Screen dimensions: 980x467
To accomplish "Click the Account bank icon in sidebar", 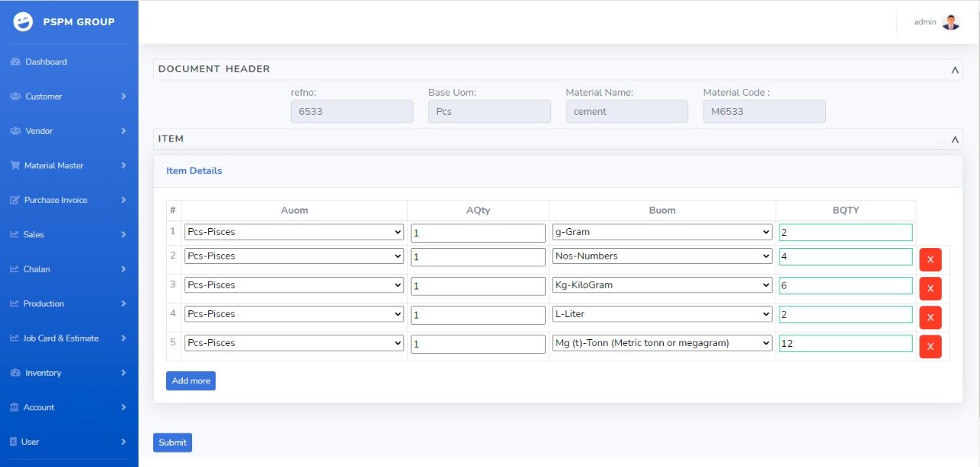I will coord(15,407).
